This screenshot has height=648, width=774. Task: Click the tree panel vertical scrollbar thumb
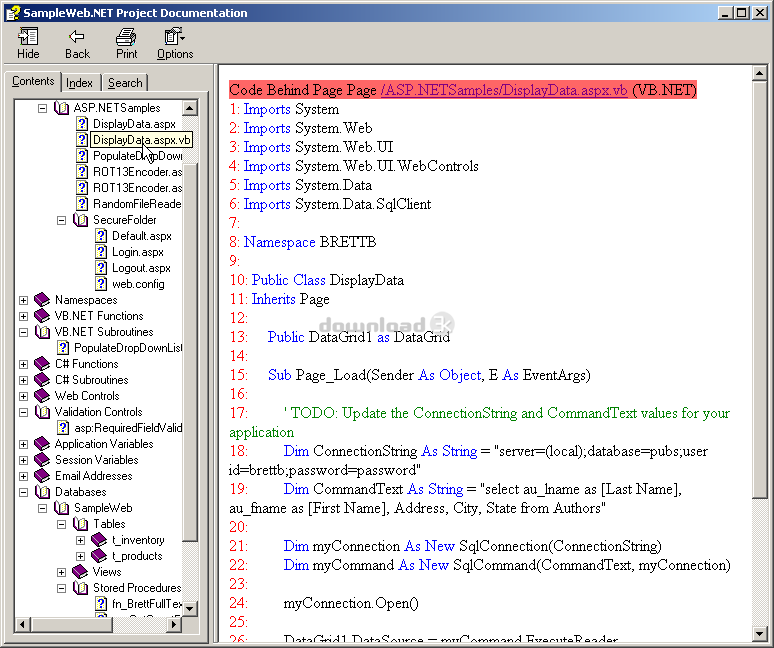click(190, 352)
